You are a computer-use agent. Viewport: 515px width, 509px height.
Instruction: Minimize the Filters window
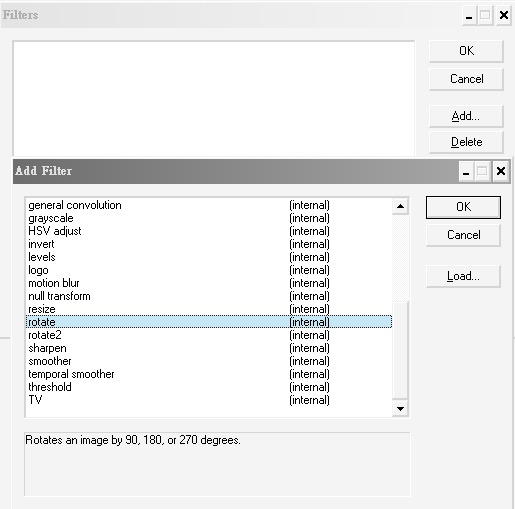(469, 15)
